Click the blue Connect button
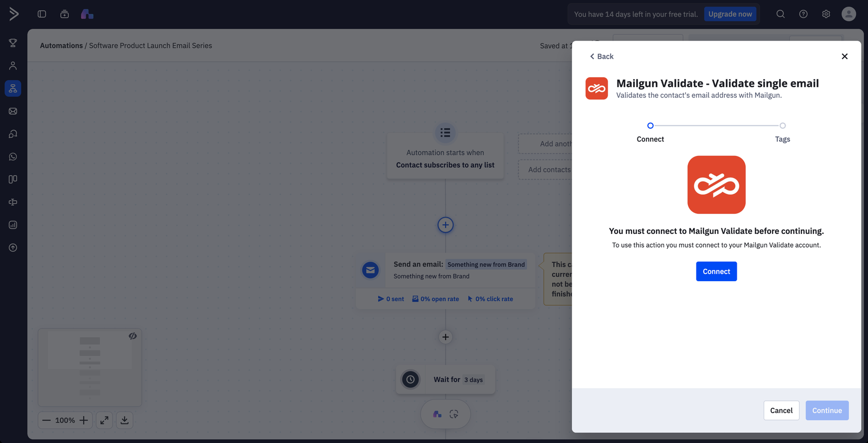 point(716,271)
